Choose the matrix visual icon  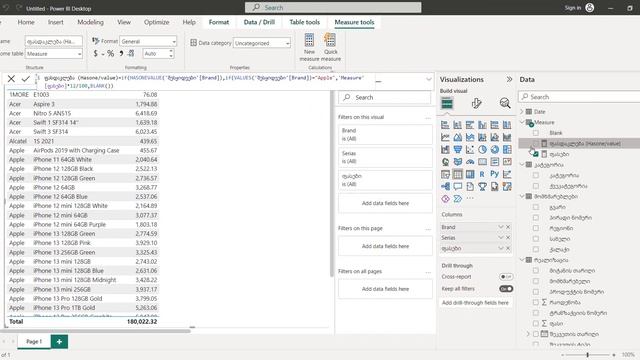(x=470, y=174)
